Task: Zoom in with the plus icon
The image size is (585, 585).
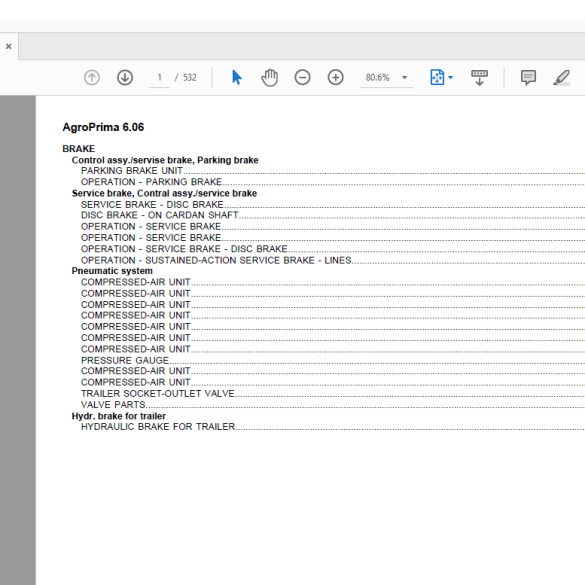Action: pyautogui.click(x=335, y=78)
